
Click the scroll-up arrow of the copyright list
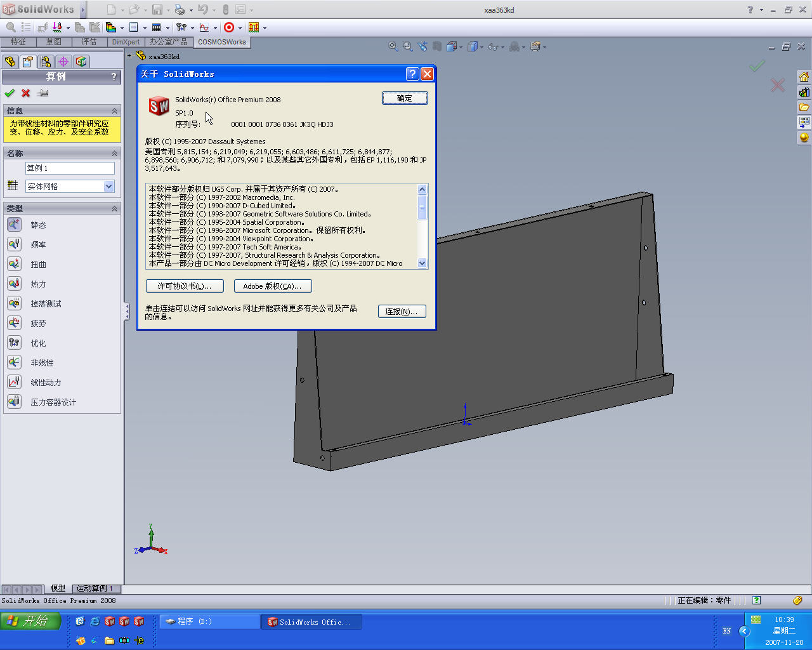pyautogui.click(x=422, y=189)
